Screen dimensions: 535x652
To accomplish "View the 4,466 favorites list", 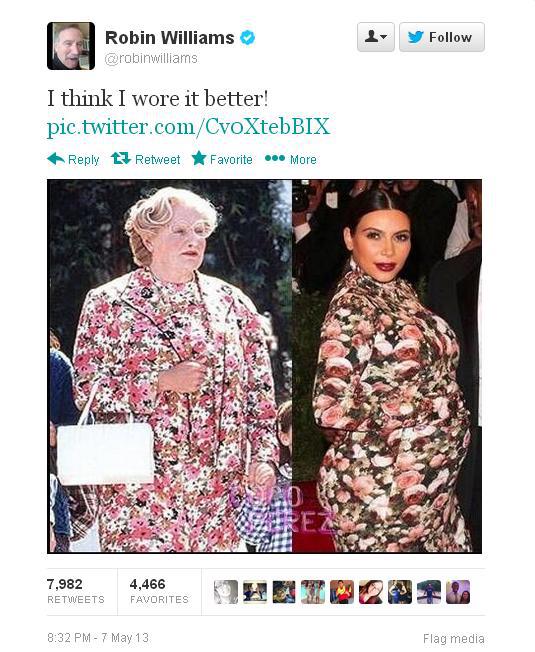I will 159,591.
